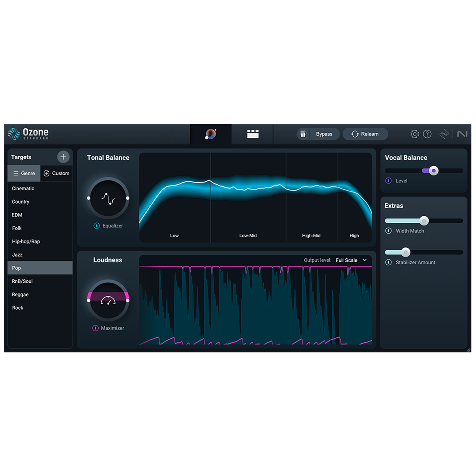Toggle the Maximizer power button
476x476 pixels.
pos(95,328)
